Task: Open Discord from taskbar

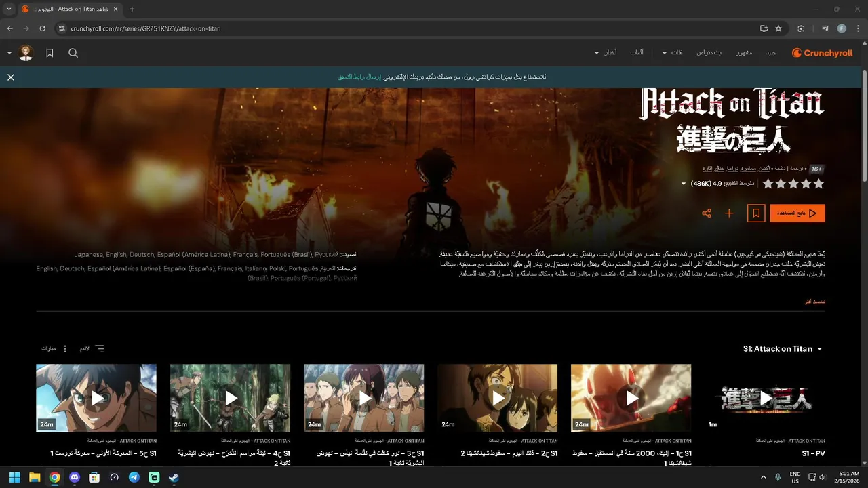Action: (x=75, y=477)
